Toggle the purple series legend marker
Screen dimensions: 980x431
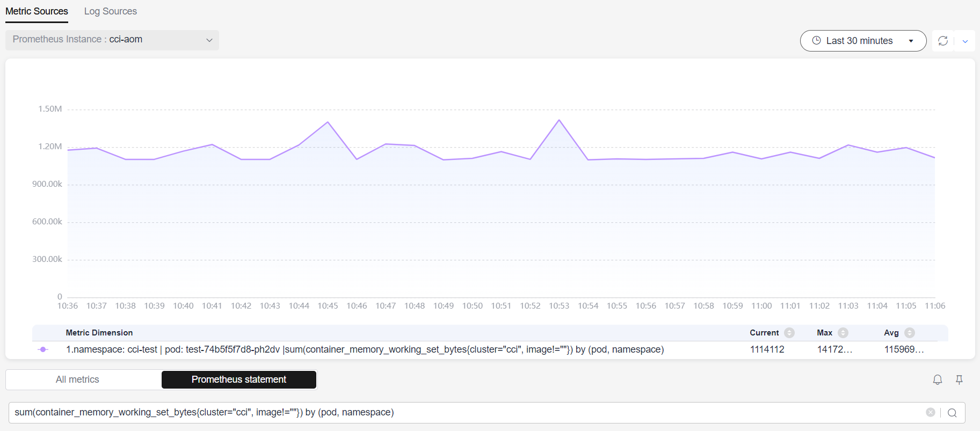(x=43, y=349)
